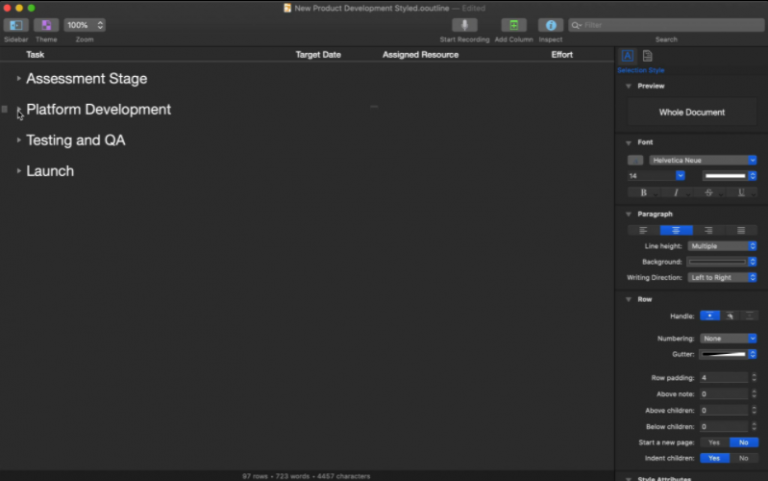This screenshot has height=481, width=768.
Task: Choose Yes for Start a new page
Action: (714, 442)
